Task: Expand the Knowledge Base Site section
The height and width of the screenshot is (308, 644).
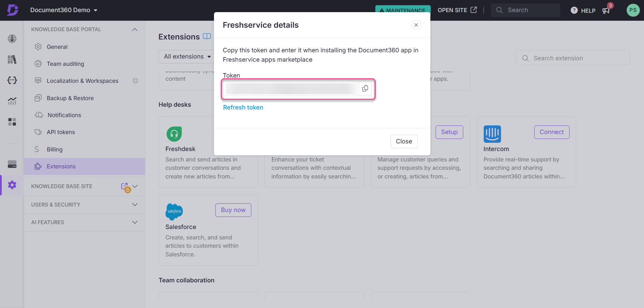Action: coord(135,186)
